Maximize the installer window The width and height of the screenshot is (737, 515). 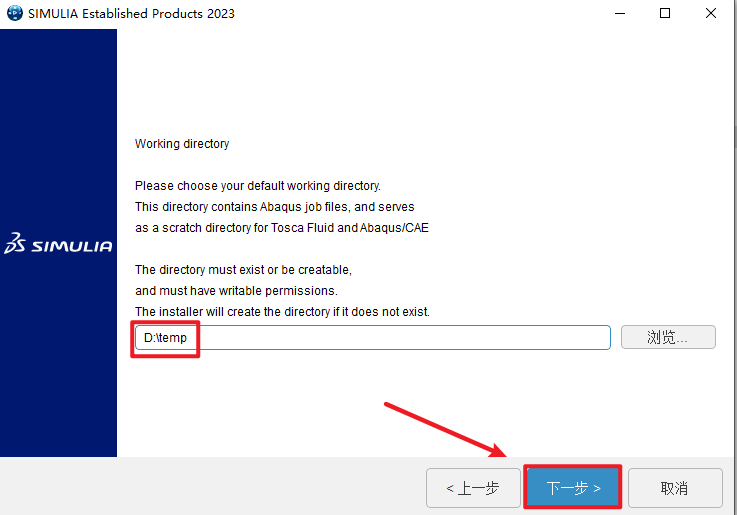pos(665,14)
